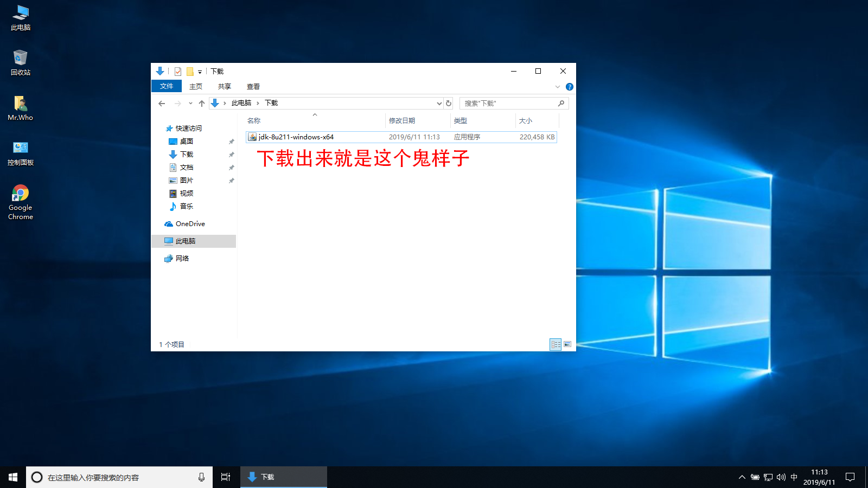Image resolution: width=868 pixels, height=488 pixels.
Task: Select 网络 in the navigation pane
Action: (182, 259)
